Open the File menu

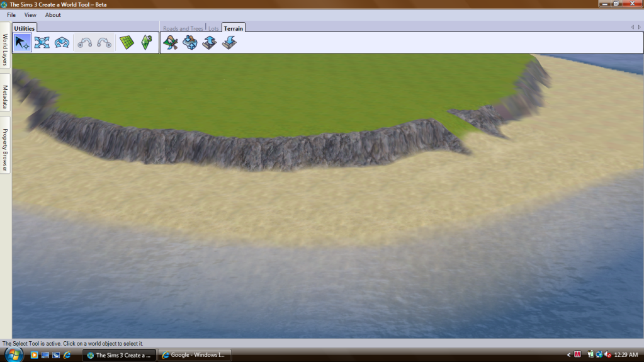pyautogui.click(x=11, y=14)
